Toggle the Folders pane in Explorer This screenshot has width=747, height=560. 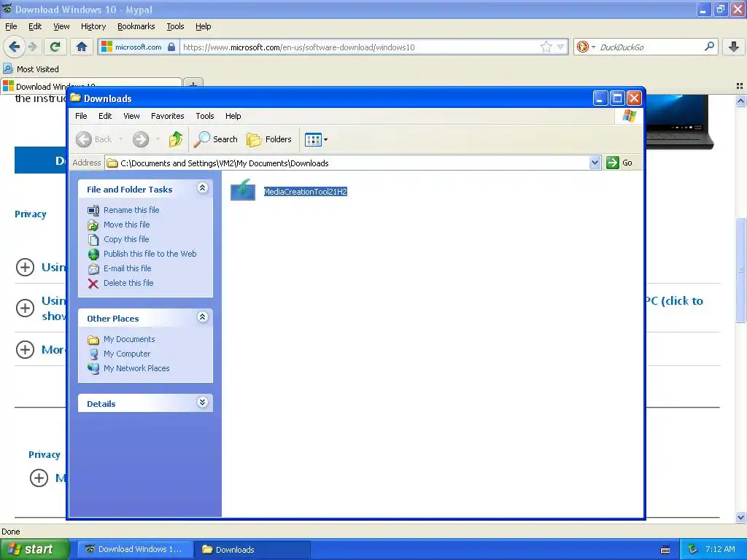[x=268, y=139]
